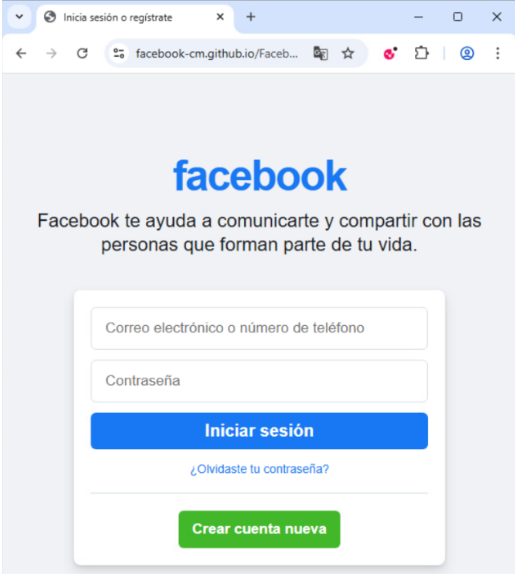
Task: Reload the current page
Action: (x=82, y=54)
